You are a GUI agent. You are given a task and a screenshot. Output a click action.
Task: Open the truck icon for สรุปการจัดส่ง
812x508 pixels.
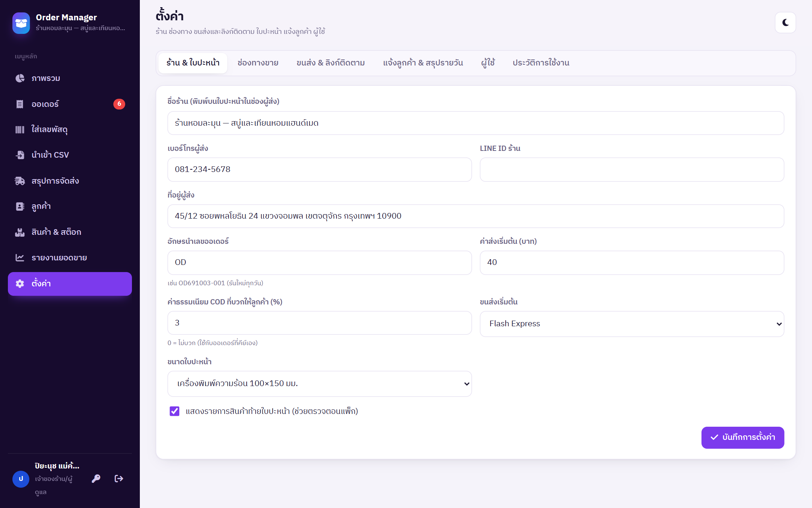(x=20, y=181)
